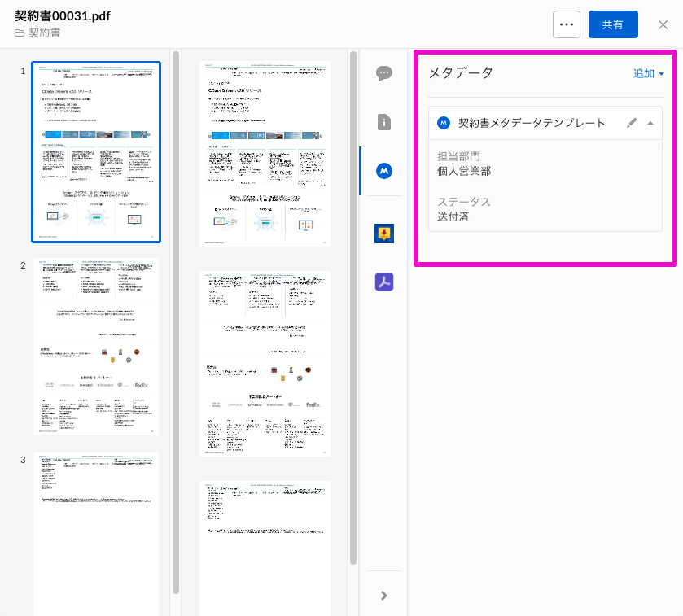The height and width of the screenshot is (616, 683).
Task: Click the thumbnail panel scrollbar
Action: pyautogui.click(x=176, y=322)
